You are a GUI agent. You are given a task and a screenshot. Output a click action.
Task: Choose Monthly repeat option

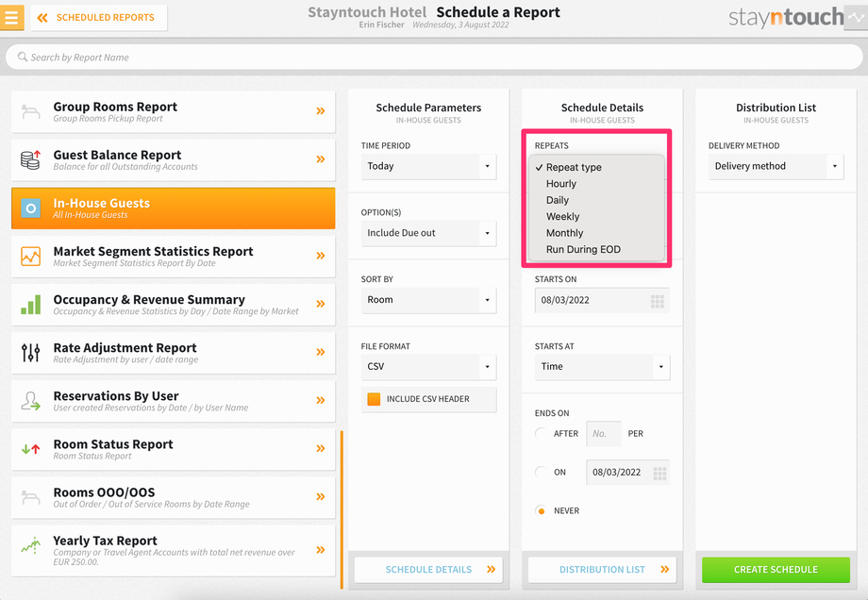(596, 233)
